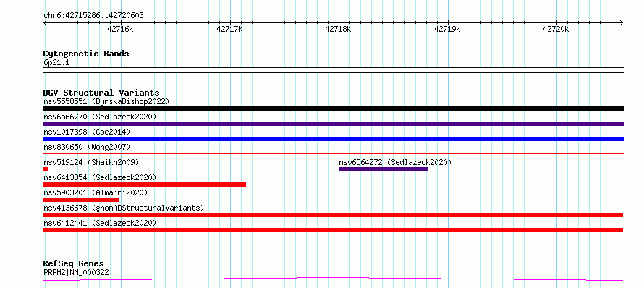
Task: Open the nsv519124 (Shaikh2009) label
Action: click(91, 162)
